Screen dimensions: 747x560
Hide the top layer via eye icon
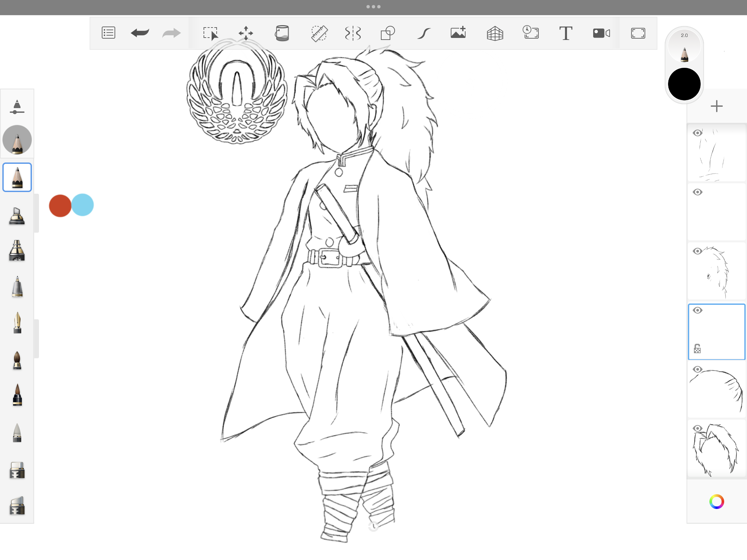(697, 133)
